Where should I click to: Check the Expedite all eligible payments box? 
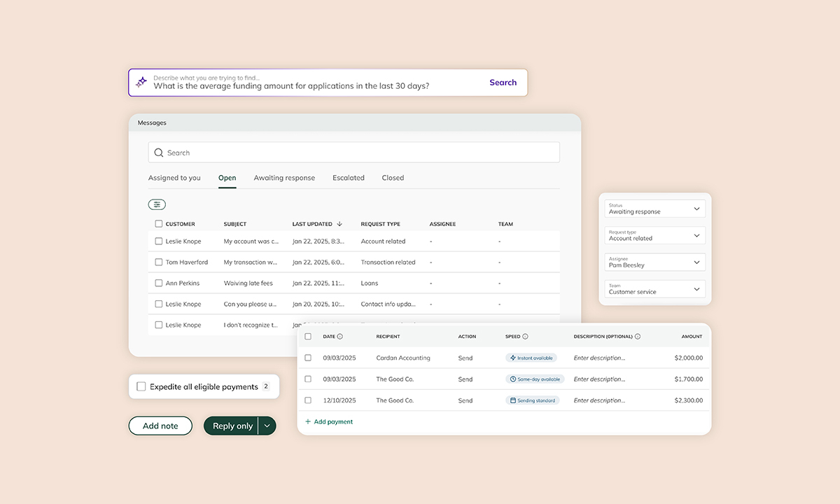[x=141, y=386]
